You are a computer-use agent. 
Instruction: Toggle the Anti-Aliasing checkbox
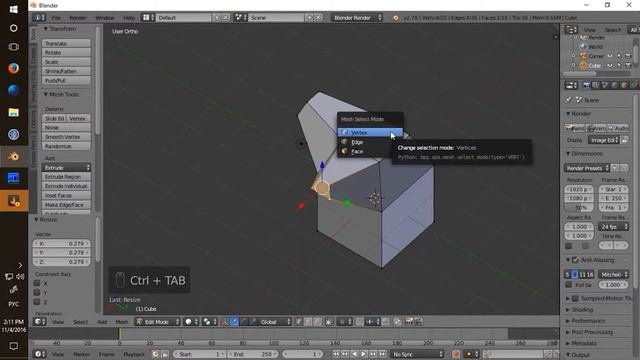(x=575, y=260)
